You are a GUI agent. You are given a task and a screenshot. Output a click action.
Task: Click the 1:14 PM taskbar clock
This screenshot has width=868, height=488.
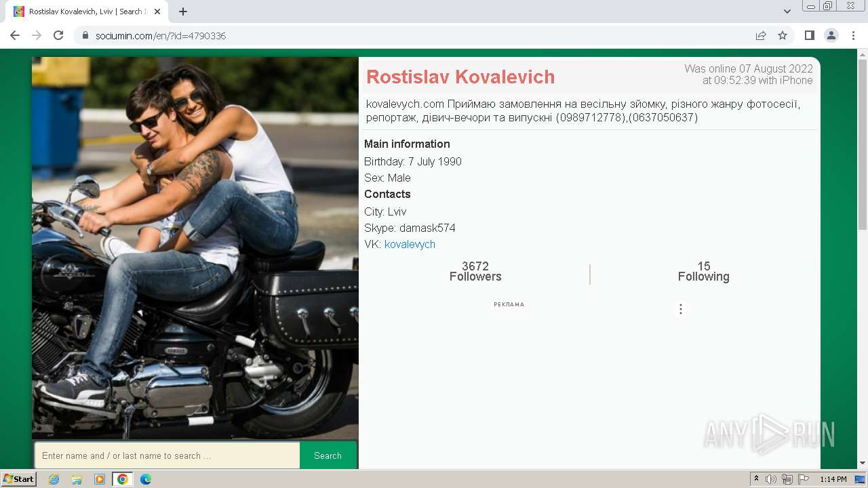pos(833,479)
